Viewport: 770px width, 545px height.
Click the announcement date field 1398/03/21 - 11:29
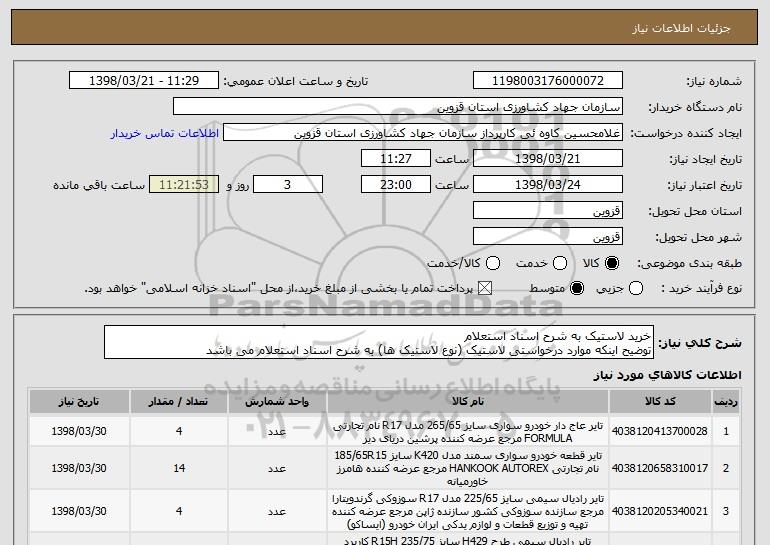[144, 81]
